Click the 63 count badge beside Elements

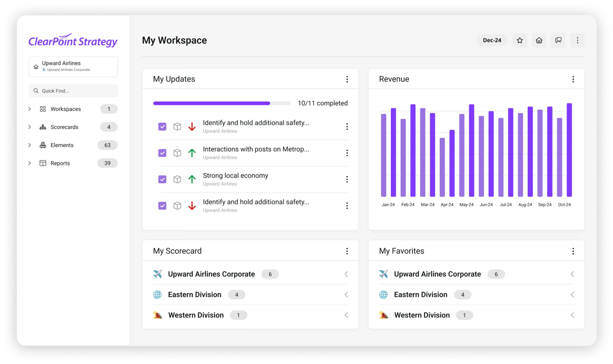coord(107,145)
